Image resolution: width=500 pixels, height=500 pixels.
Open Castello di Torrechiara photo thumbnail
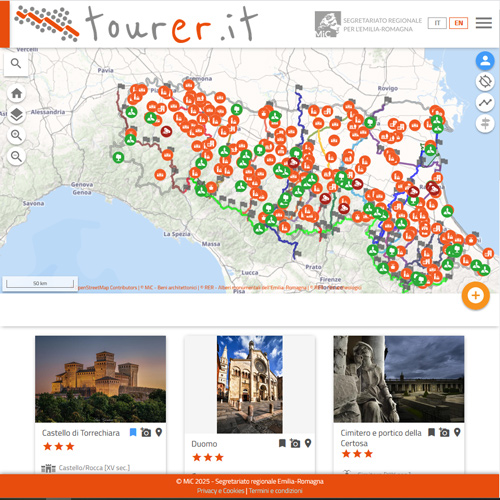100,379
